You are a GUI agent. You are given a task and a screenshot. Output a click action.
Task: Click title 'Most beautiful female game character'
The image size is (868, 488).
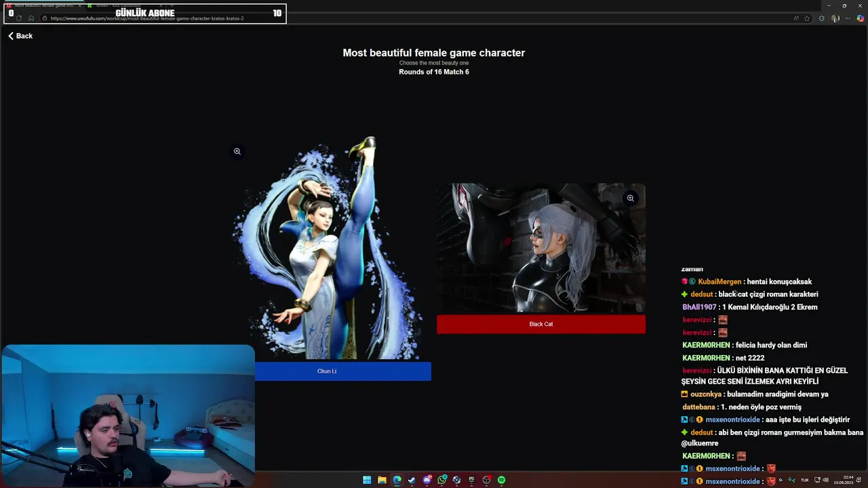click(x=434, y=53)
